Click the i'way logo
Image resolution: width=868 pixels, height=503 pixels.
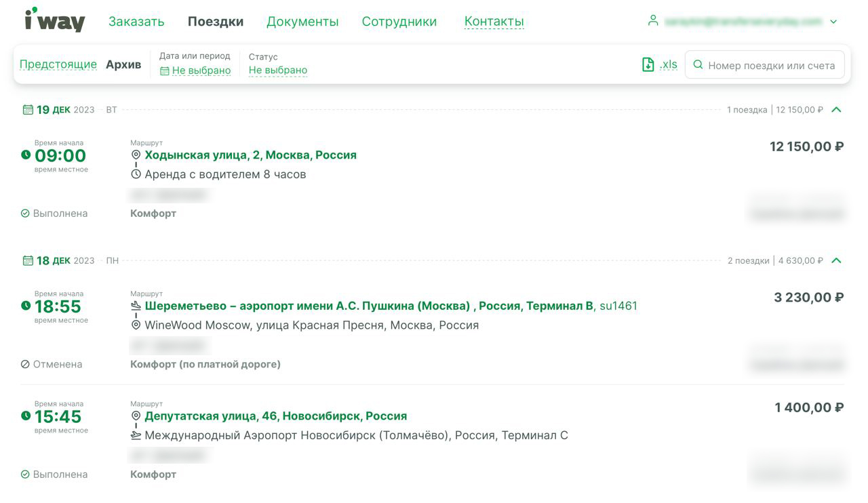[54, 20]
